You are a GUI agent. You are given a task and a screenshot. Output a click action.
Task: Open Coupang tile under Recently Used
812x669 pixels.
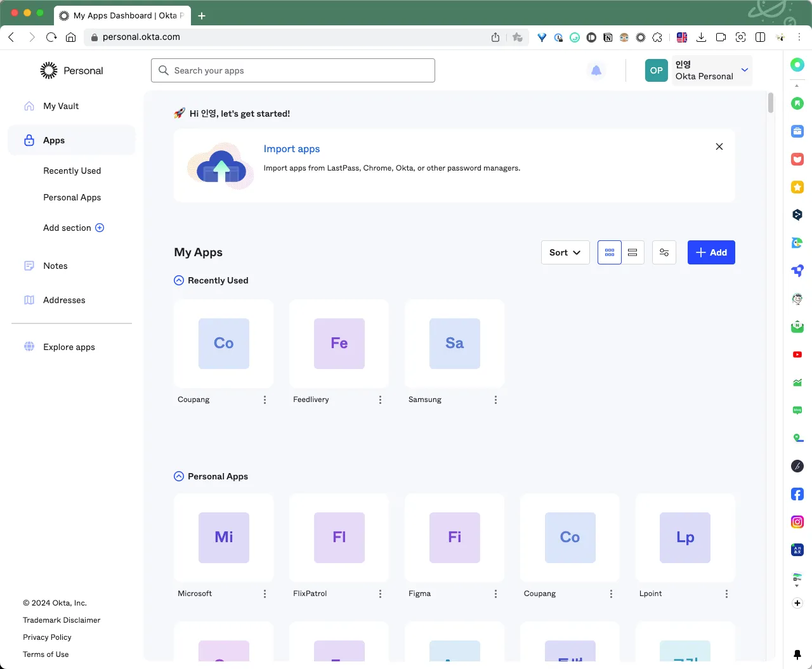(224, 344)
